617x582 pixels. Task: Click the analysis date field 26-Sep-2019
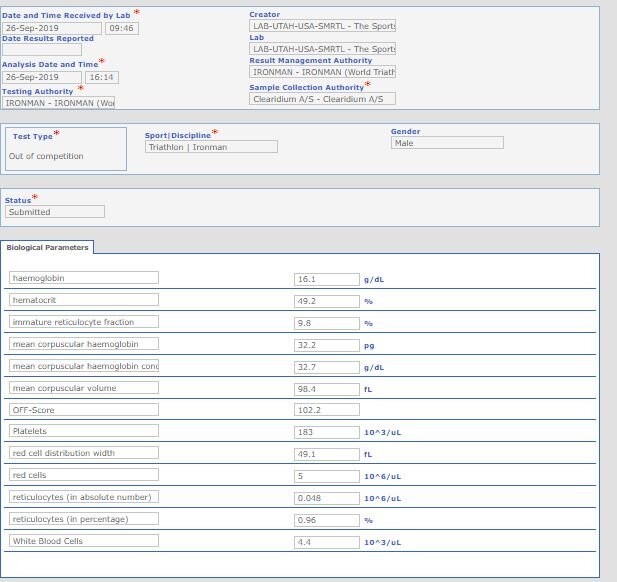tap(42, 77)
